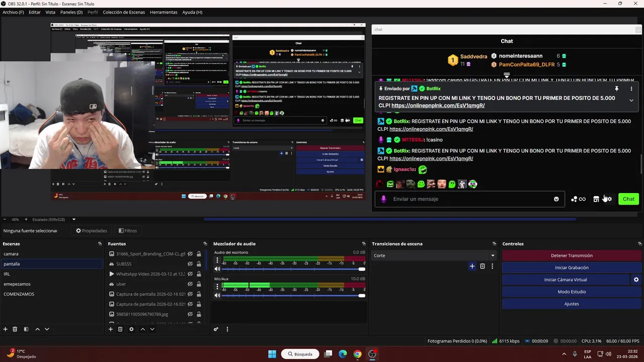
Task: Pop out the Mezclador de audio dock
Action: coord(363,244)
